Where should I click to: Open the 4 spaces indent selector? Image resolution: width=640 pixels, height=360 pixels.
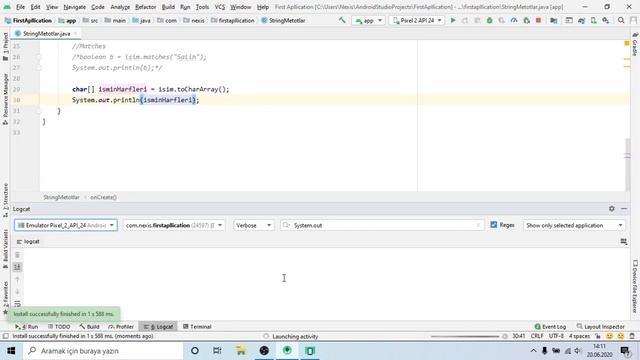click(x=579, y=336)
